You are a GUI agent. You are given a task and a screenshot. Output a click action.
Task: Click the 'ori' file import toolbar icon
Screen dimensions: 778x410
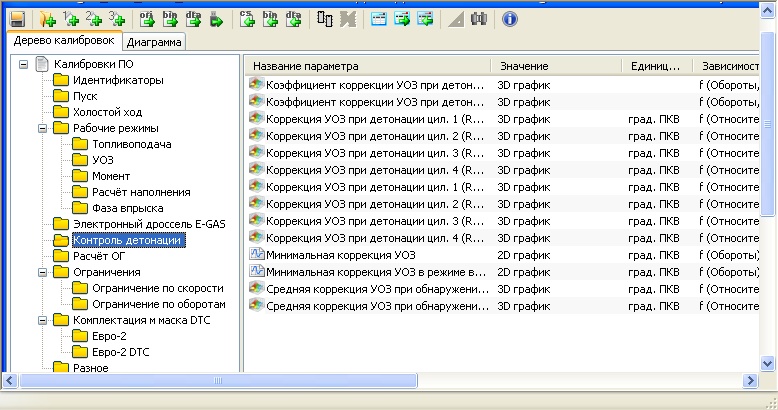tap(147, 18)
